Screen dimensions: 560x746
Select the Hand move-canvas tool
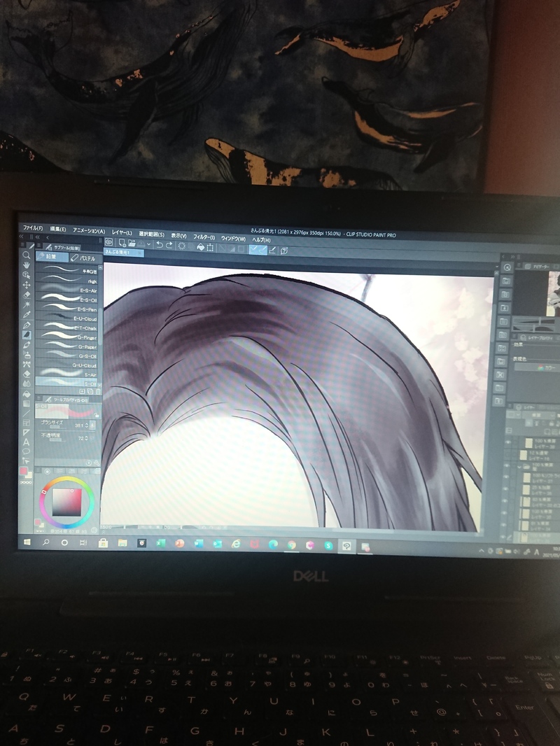click(27, 265)
